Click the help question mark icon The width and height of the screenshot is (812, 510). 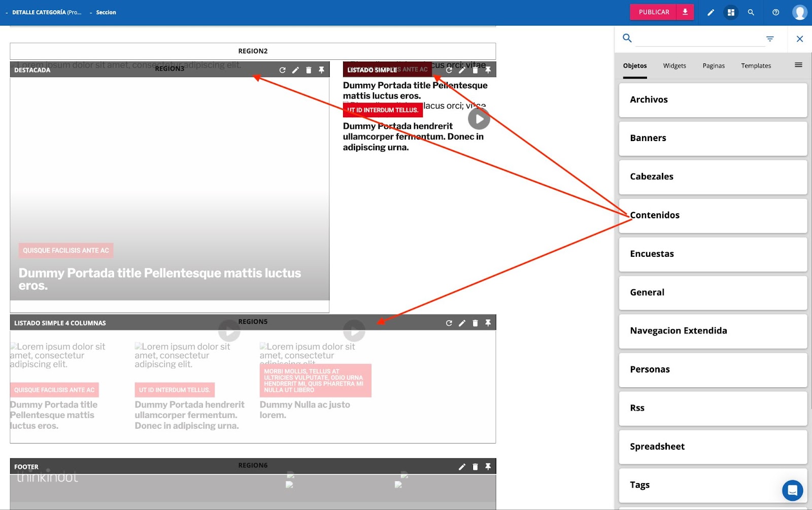775,13
